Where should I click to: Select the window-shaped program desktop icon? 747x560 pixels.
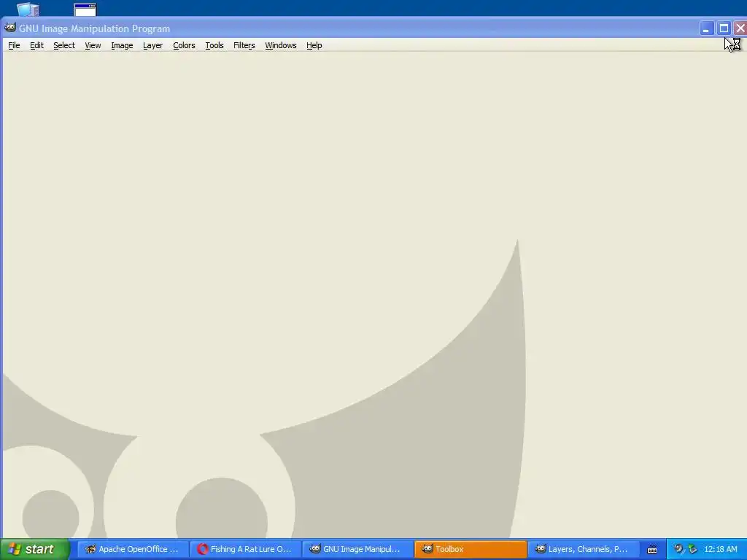(x=85, y=9)
